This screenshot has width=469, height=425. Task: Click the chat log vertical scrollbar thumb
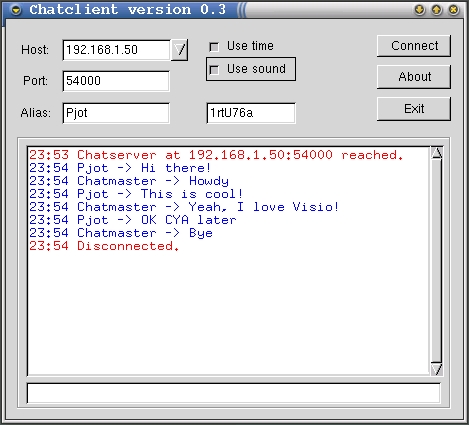(x=436, y=261)
